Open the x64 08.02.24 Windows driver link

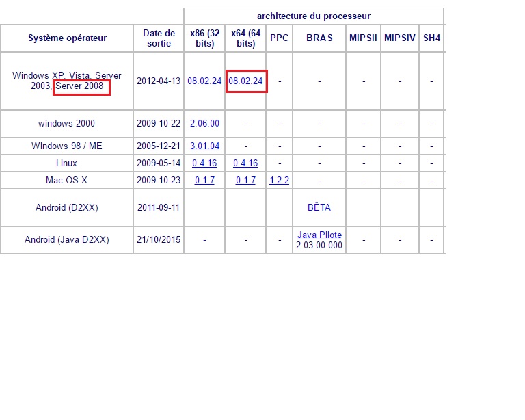(245, 81)
